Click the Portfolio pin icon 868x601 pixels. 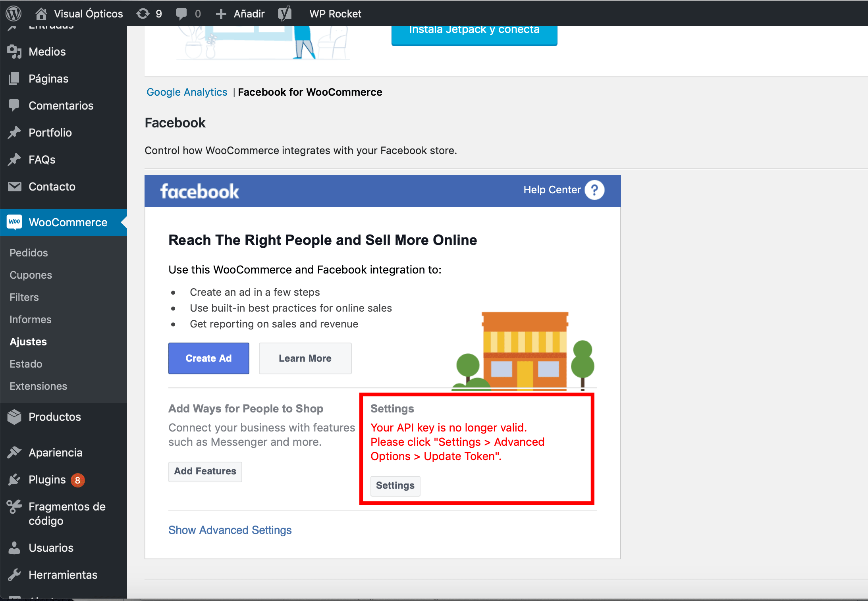point(14,133)
